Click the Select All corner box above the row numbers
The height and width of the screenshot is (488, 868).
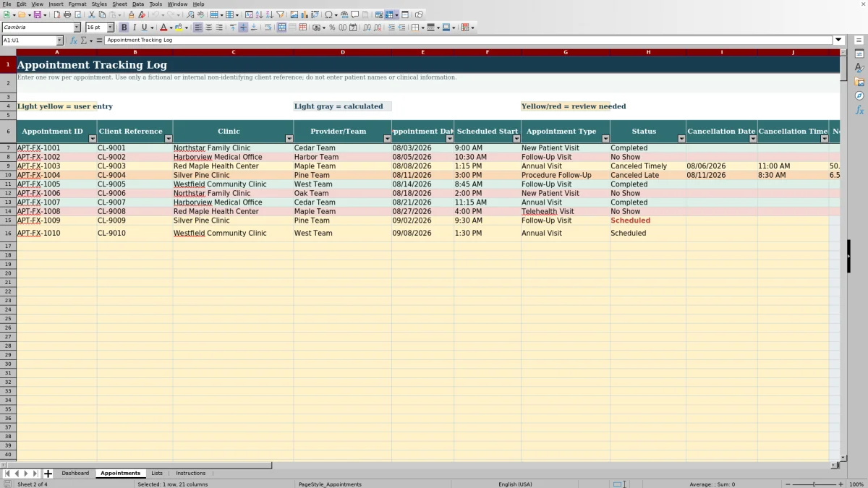tap(8, 52)
